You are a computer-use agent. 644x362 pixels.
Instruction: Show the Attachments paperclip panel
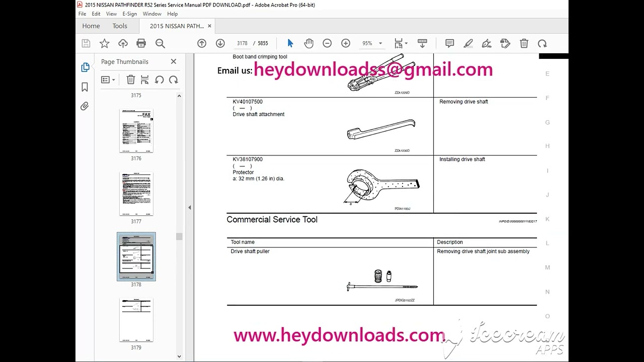(x=85, y=106)
